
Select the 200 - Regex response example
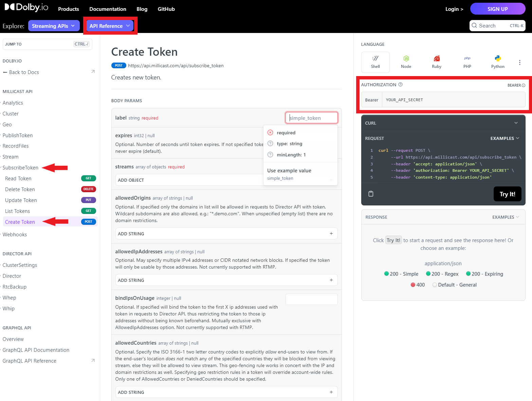pyautogui.click(x=442, y=274)
